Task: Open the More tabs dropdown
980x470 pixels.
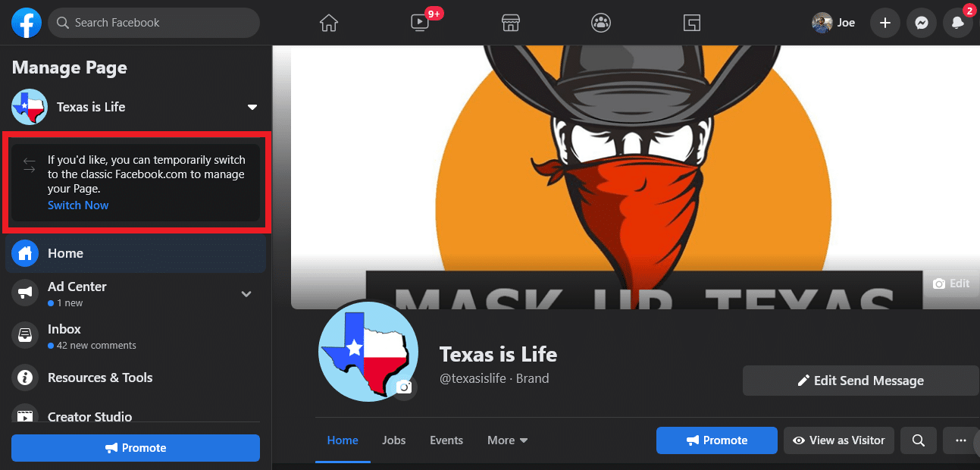Action: coord(508,440)
